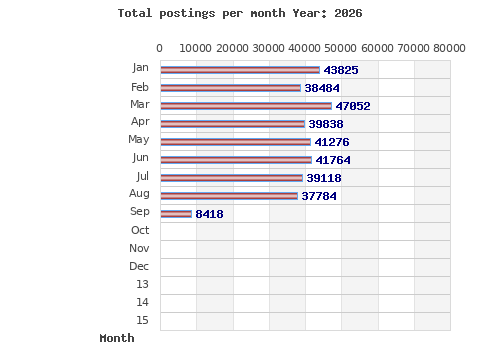
Task: Click the x-axis tick label 20000
Action: (232, 48)
